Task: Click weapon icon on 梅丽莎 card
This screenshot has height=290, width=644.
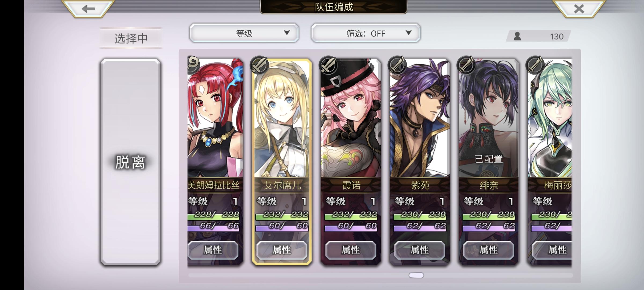Action: 535,65
